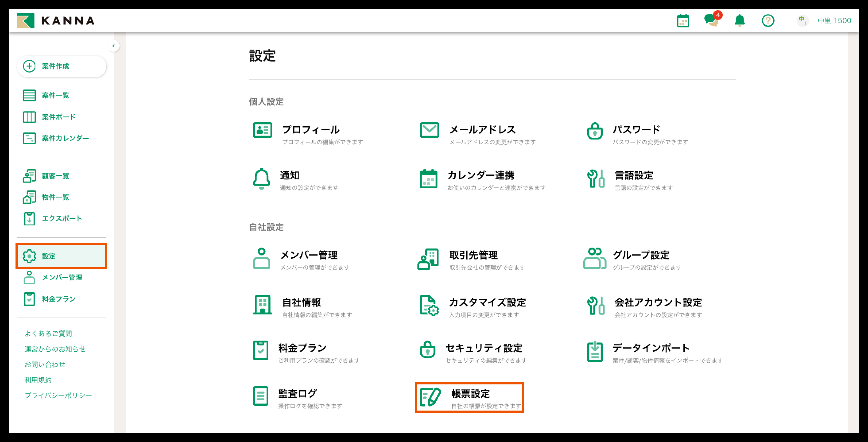The height and width of the screenshot is (442, 868).
Task: Click the KANNA logo
Action: point(56,21)
